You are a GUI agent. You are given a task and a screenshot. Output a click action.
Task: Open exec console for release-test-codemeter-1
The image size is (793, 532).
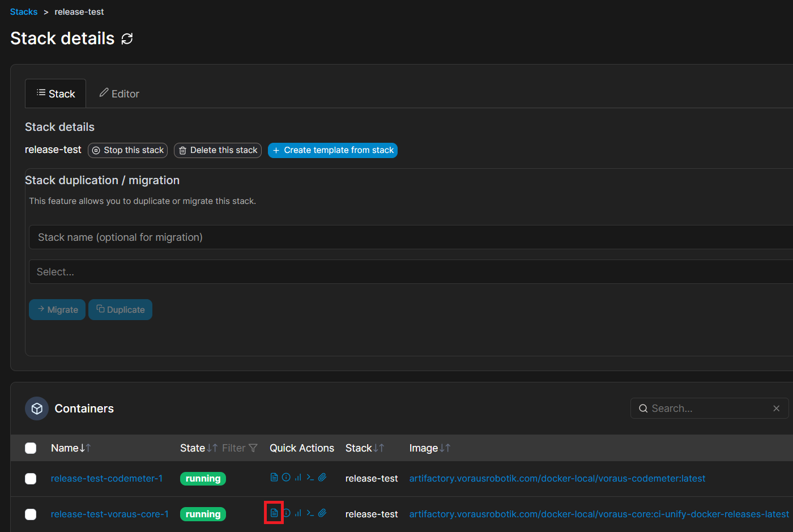pyautogui.click(x=310, y=478)
